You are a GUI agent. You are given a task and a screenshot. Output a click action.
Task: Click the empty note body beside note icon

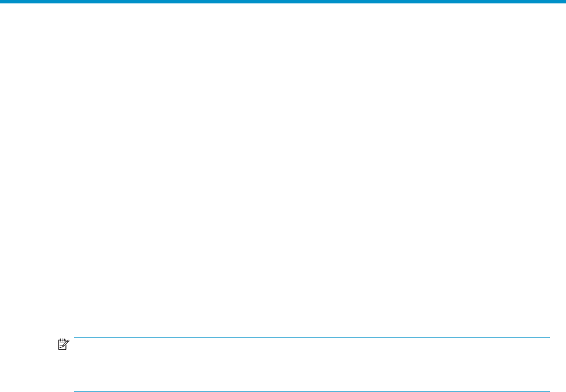tap(312, 364)
